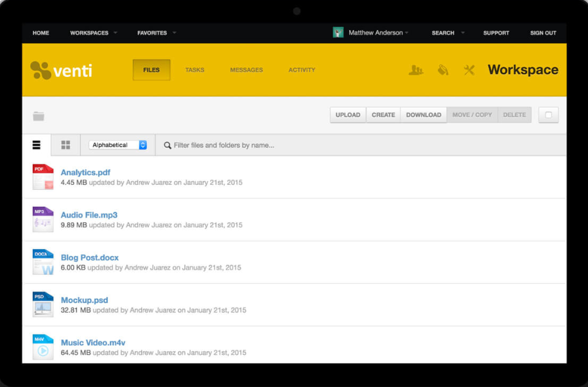The width and height of the screenshot is (588, 387).
Task: Click Sign Out
Action: coord(543,33)
